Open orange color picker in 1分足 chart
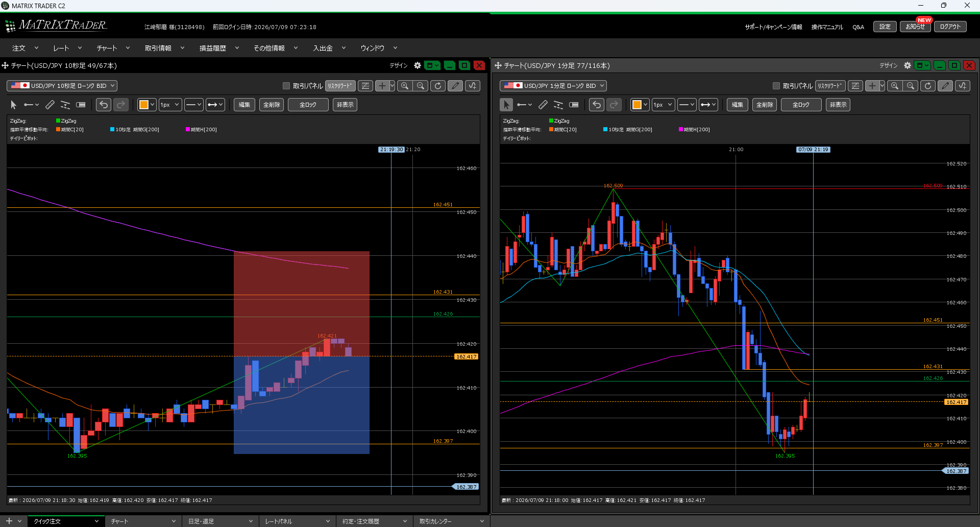The height and width of the screenshot is (527, 980). 640,105
